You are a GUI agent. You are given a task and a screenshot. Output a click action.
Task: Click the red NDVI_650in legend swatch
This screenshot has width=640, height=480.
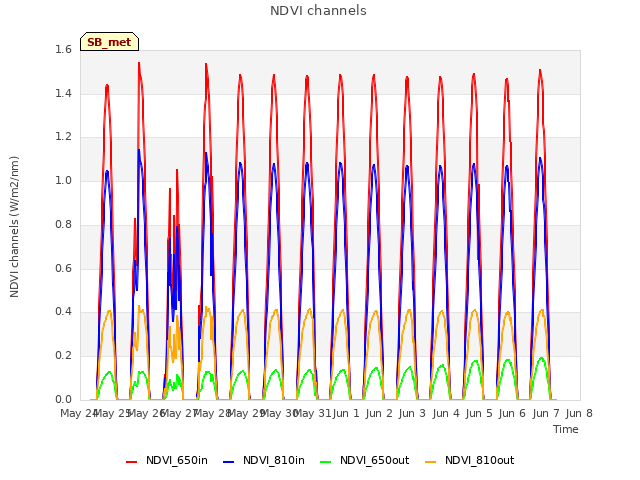click(131, 462)
